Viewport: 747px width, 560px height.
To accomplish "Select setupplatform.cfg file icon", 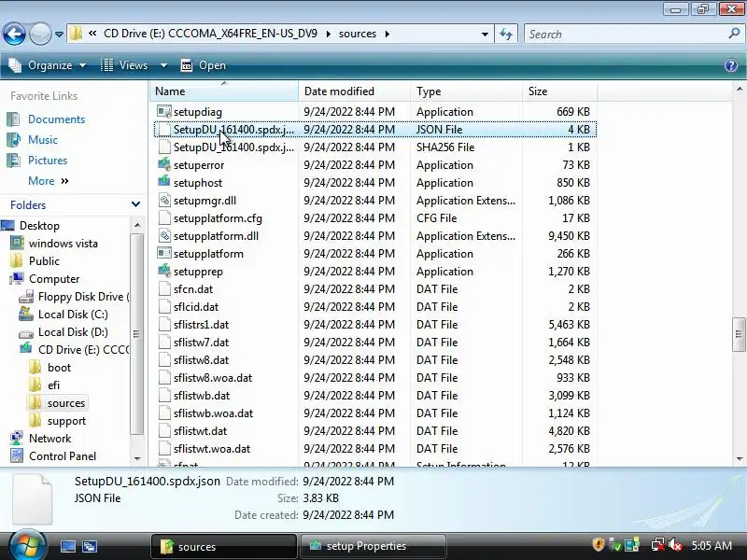I will (164, 218).
